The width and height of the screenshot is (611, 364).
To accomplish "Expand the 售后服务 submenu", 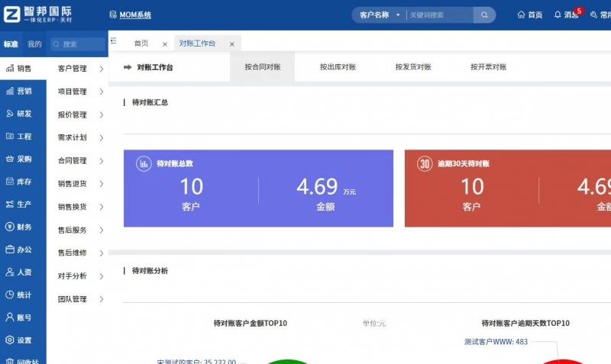I will coord(101,230).
